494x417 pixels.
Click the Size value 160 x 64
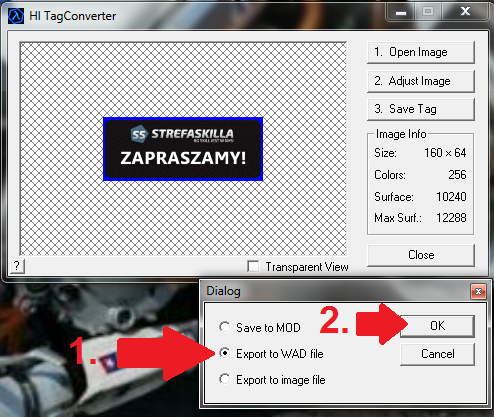(445, 153)
